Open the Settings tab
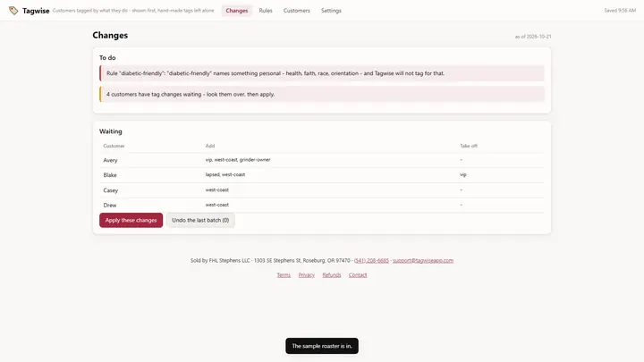This screenshot has width=644, height=362. 331,11
